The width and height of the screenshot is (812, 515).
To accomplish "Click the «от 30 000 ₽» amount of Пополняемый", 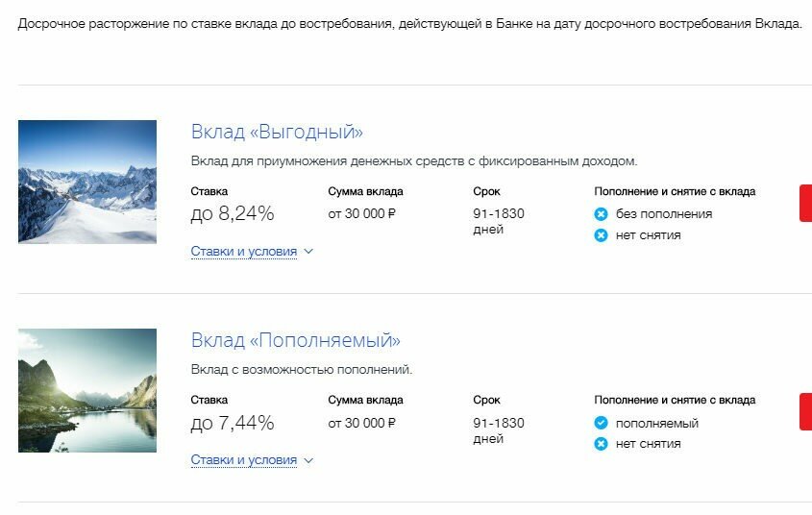I will coord(361,423).
